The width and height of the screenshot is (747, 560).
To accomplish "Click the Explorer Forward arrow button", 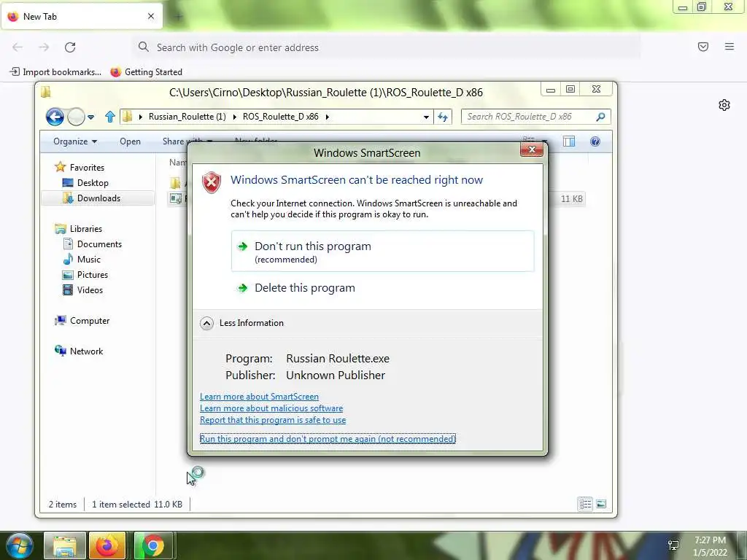I will 76,117.
